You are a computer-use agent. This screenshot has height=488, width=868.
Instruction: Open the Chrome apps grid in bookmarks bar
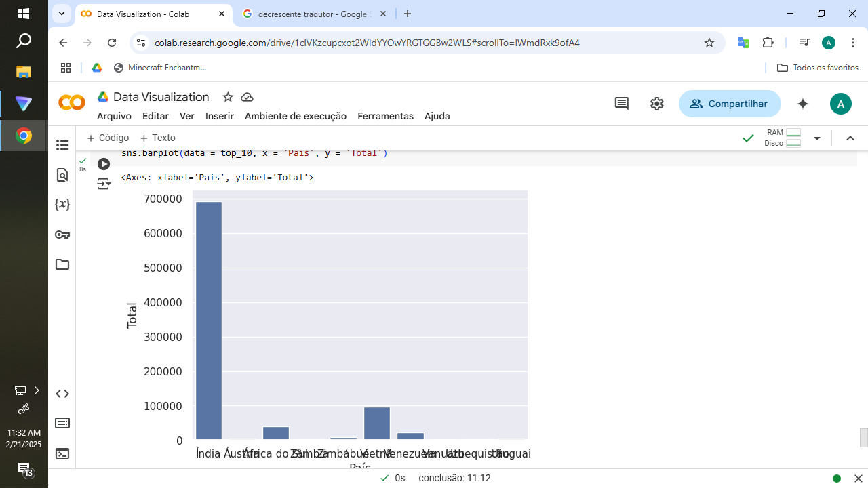(x=66, y=68)
